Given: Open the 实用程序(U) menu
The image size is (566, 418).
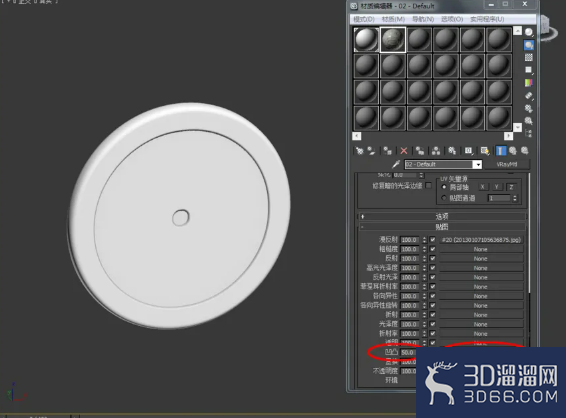Looking at the screenshot, I should coord(487,19).
